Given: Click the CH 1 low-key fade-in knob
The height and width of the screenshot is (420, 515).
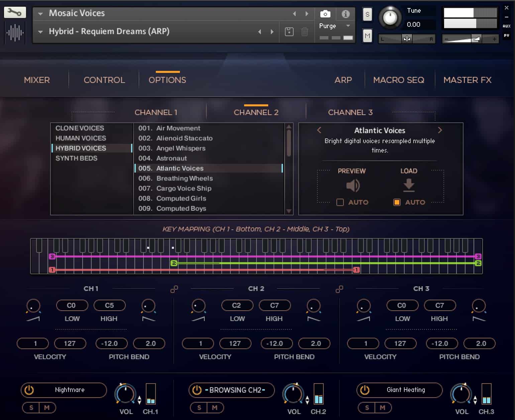Looking at the screenshot, I should (x=33, y=306).
